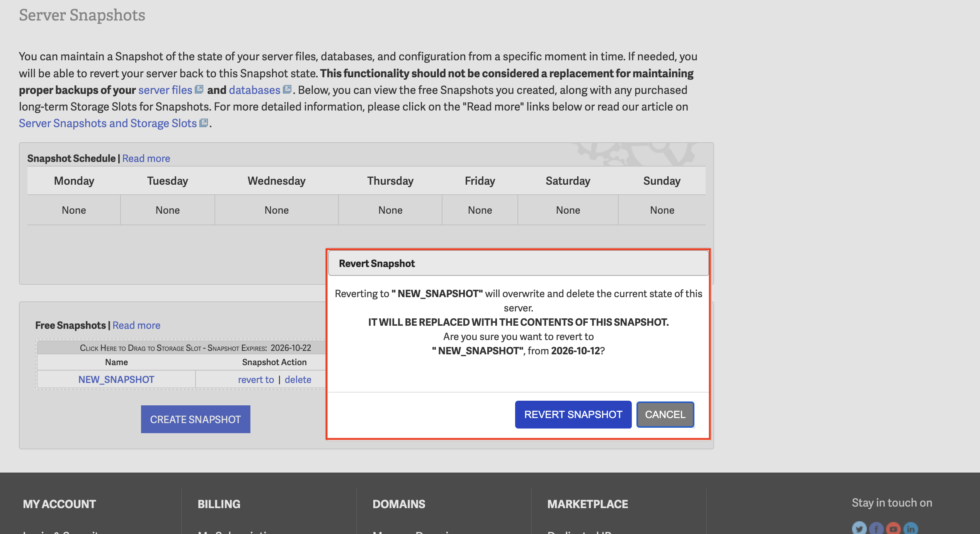
Task: Open the databases link
Action: 254,90
